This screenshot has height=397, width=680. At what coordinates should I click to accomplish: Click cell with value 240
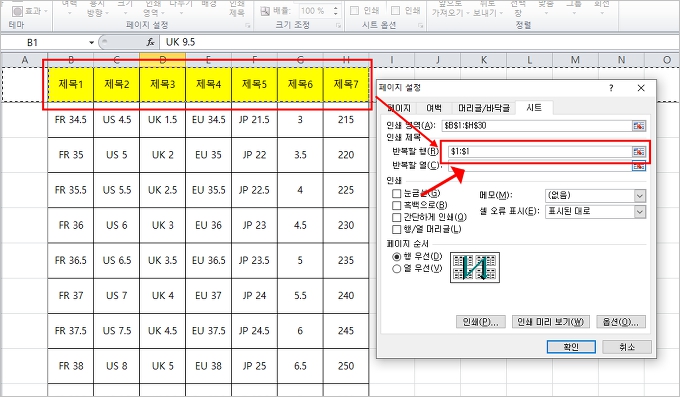coord(346,295)
